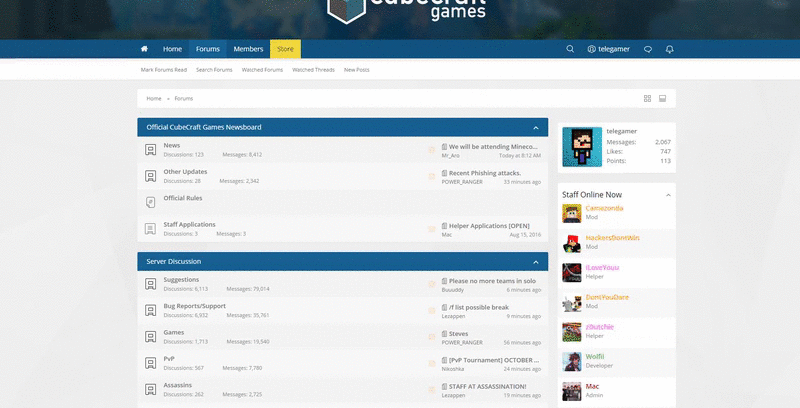Click the Bug Reports/Support forum node icon

click(x=151, y=311)
